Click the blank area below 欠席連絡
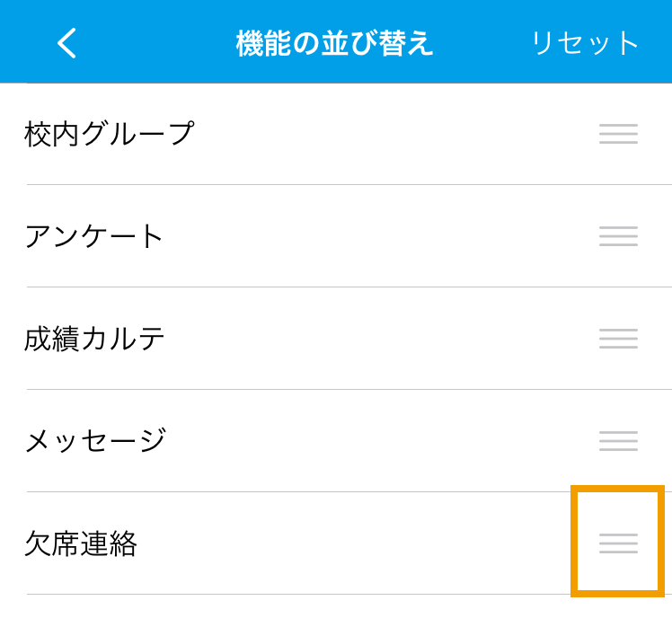This screenshot has height=627, width=672. pyautogui.click(x=336, y=611)
